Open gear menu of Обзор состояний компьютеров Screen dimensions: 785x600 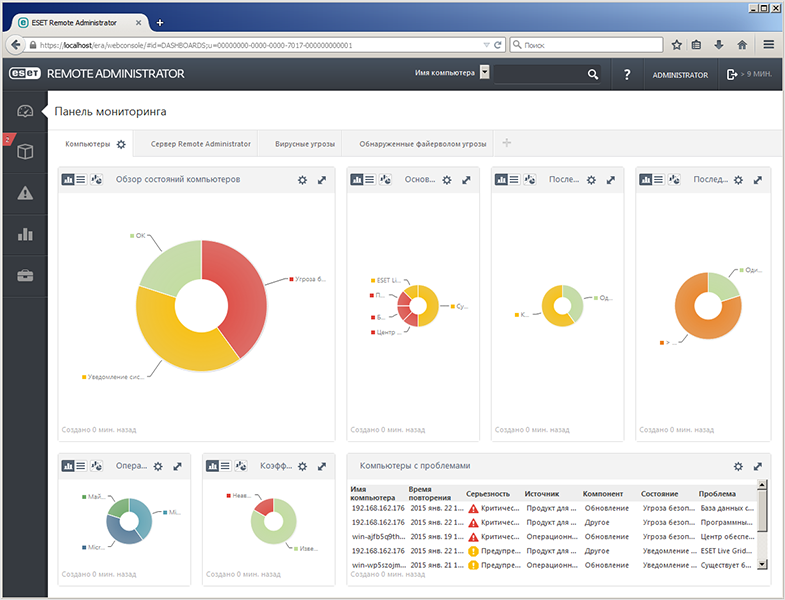tap(302, 180)
